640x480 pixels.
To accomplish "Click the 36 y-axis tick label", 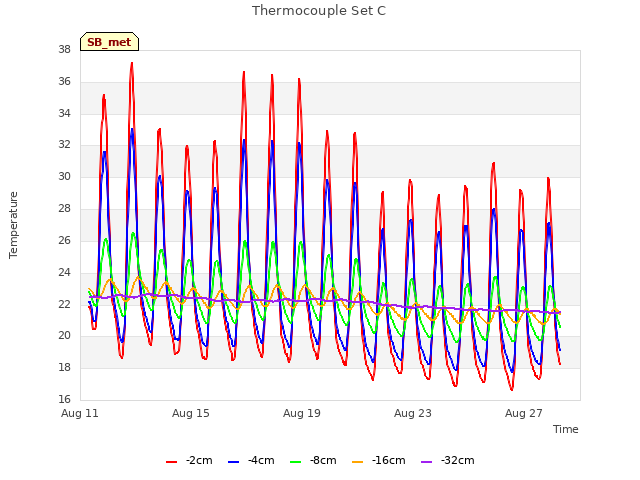I will [x=64, y=82].
